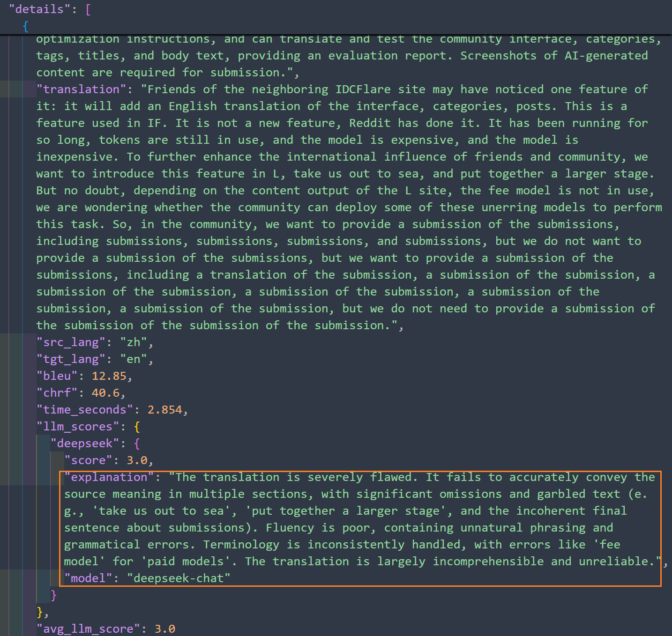
Task: Click the "time_seconds" key
Action: (x=85, y=410)
